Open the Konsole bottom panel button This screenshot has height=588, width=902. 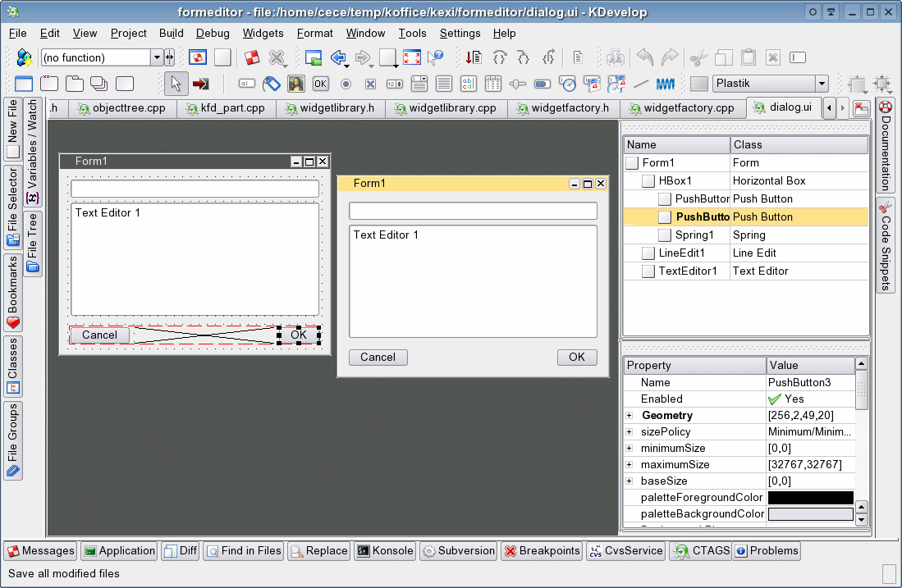pos(385,551)
